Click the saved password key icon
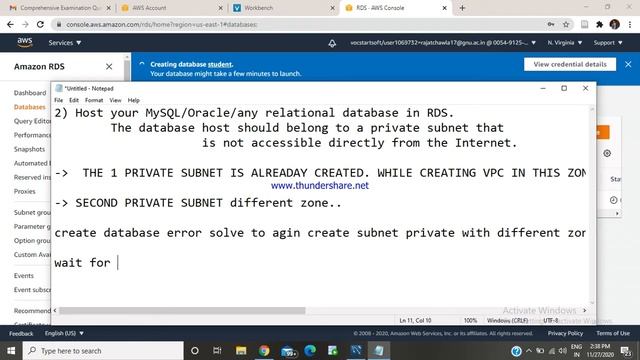The width and height of the screenshot is (640, 360). click(551, 24)
